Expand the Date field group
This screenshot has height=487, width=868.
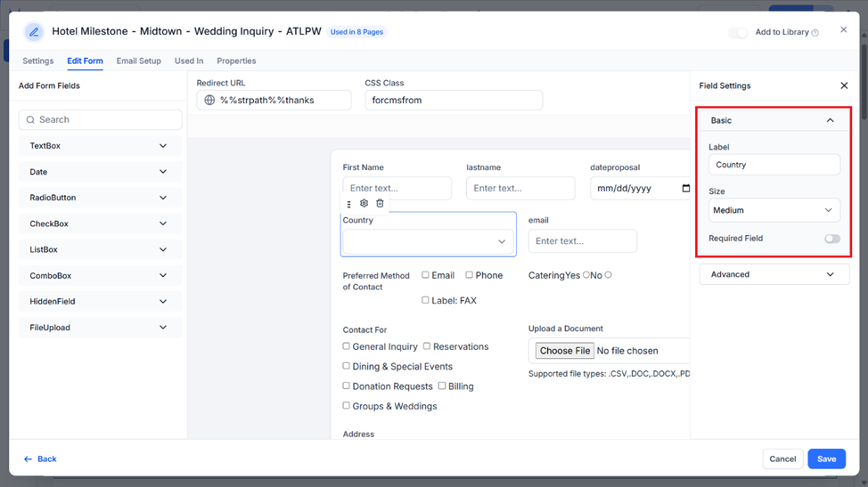tap(100, 172)
